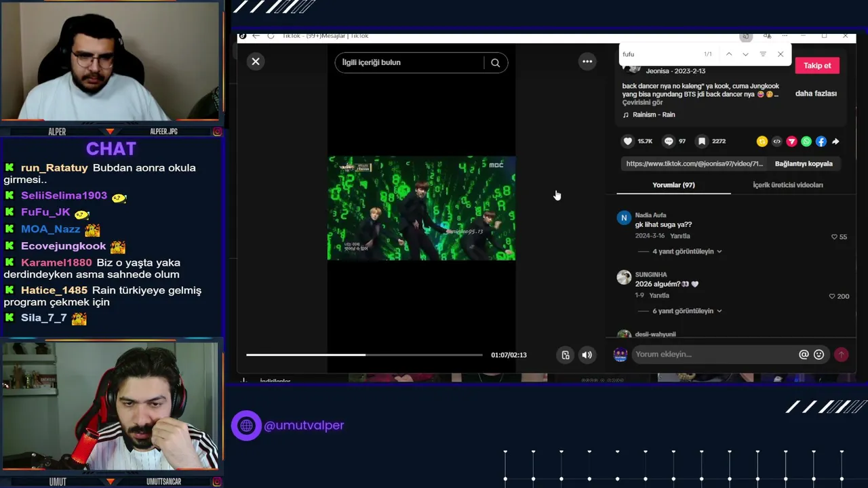This screenshot has width=868, height=488.
Task: Click the icon left of the speaker in player
Action: click(566, 354)
